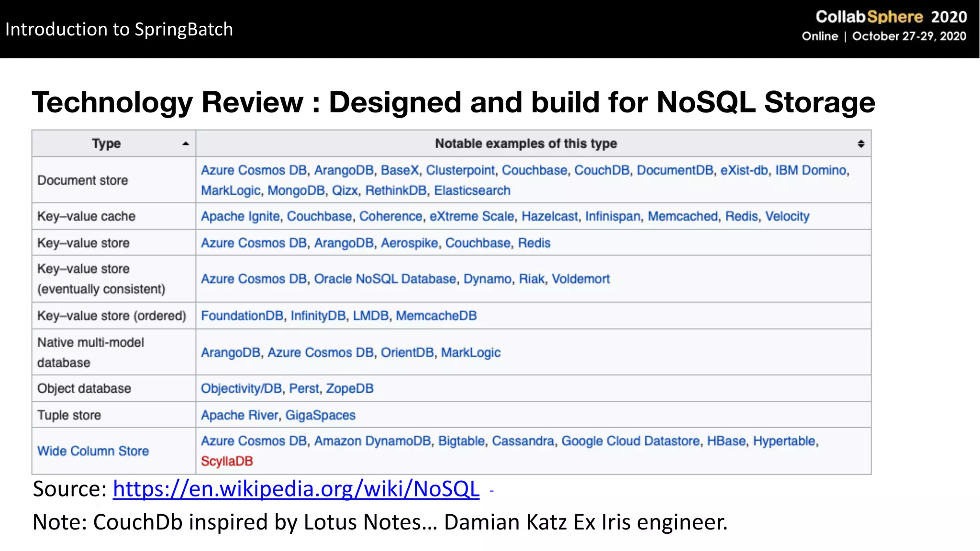Click the CouchDb Lotus Notes note text
Screen dimensions: 980x551
(380, 522)
